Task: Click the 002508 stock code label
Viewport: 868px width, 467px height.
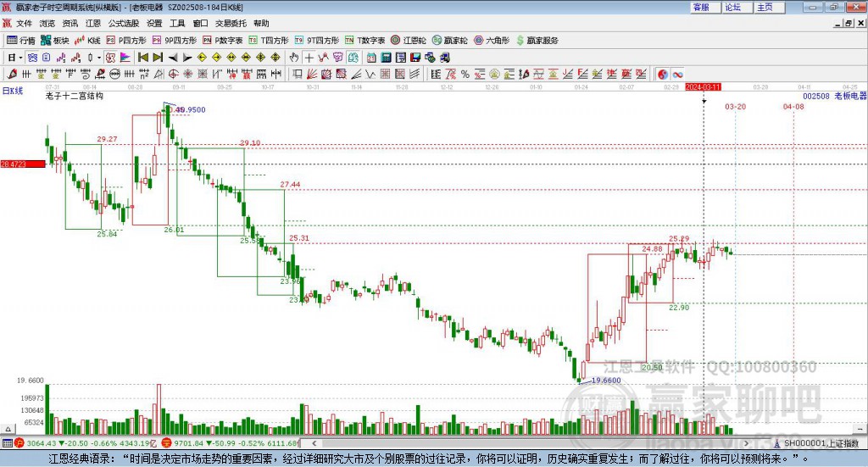Action: click(816, 96)
